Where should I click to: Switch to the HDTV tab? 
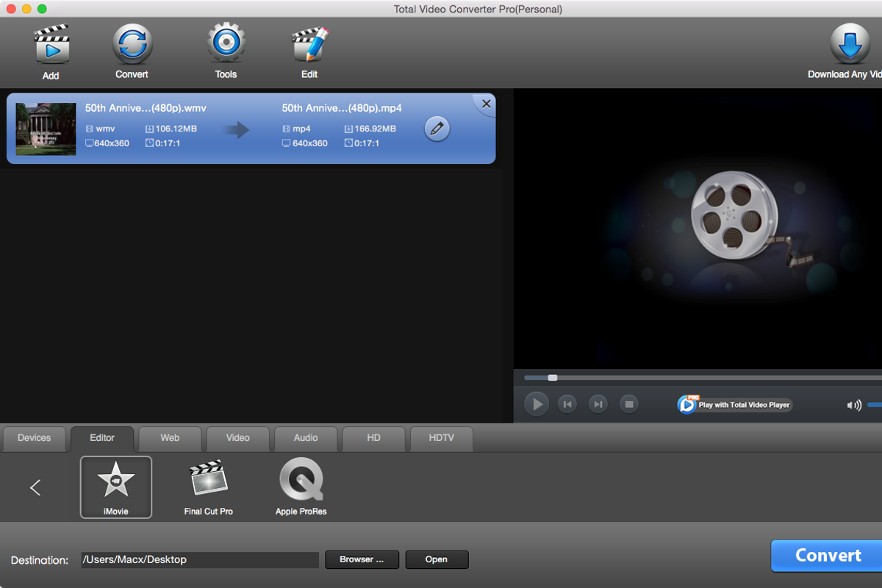pyautogui.click(x=442, y=438)
